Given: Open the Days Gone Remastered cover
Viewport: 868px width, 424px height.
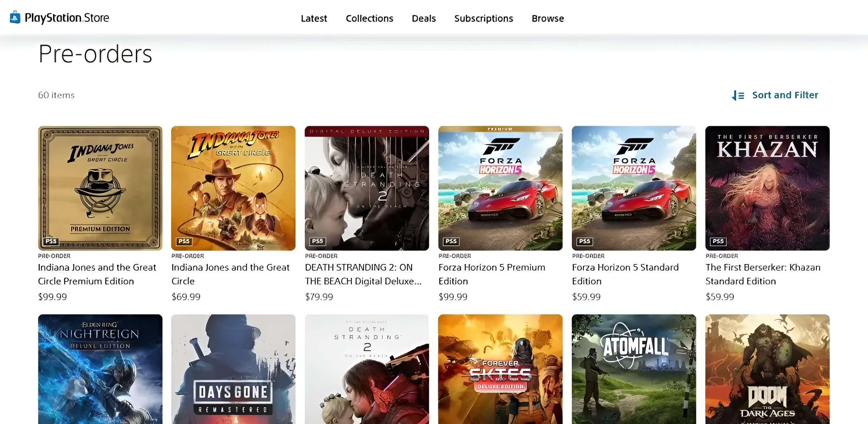Looking at the screenshot, I should (233, 369).
